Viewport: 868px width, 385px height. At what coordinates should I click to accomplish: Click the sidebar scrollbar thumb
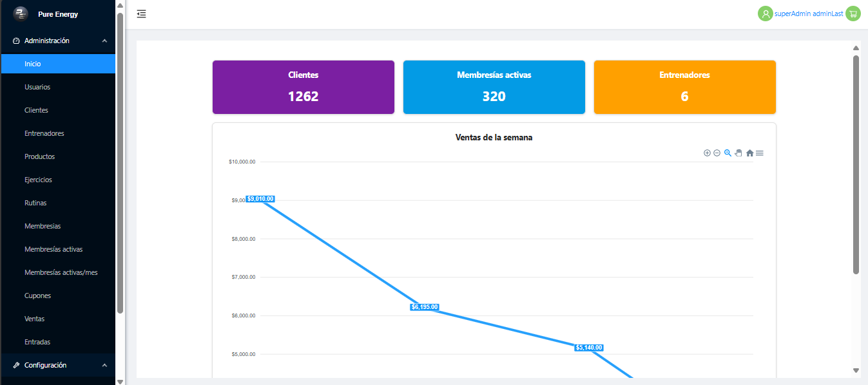(120, 163)
